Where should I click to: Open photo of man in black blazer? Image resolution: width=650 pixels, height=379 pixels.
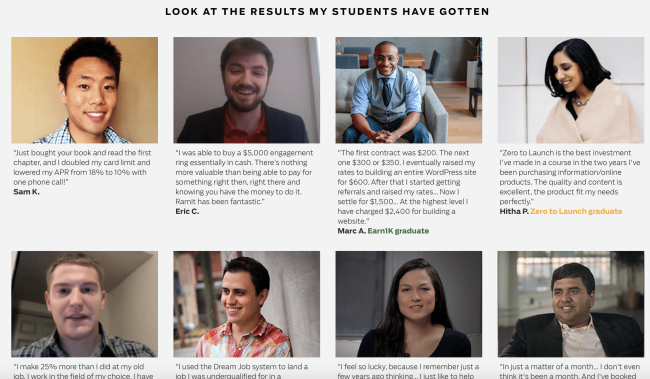click(571, 304)
